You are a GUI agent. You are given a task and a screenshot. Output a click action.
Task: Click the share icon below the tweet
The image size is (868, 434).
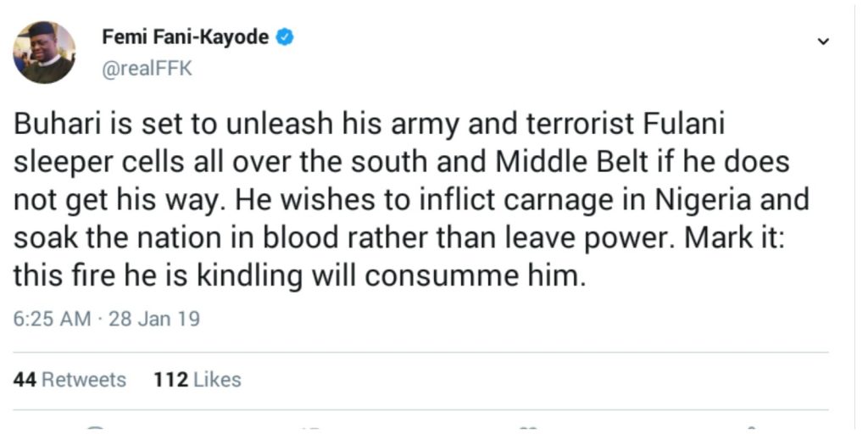click(x=747, y=428)
